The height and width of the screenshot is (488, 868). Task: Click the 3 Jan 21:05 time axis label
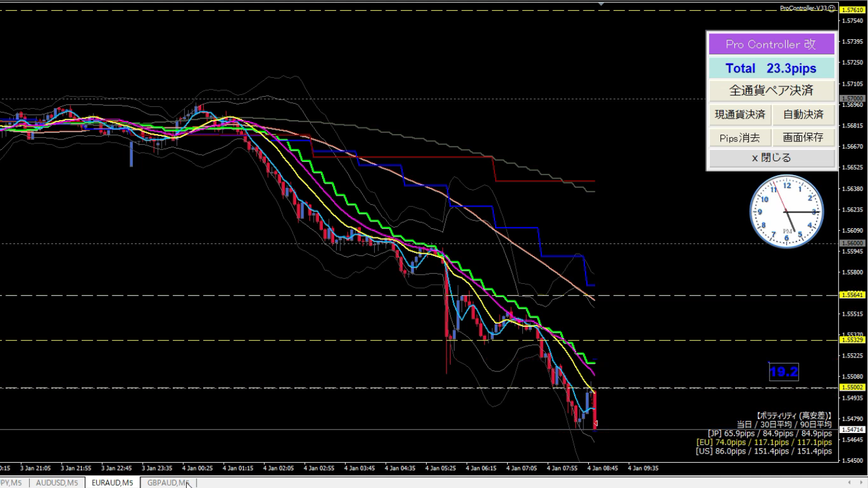click(35, 468)
